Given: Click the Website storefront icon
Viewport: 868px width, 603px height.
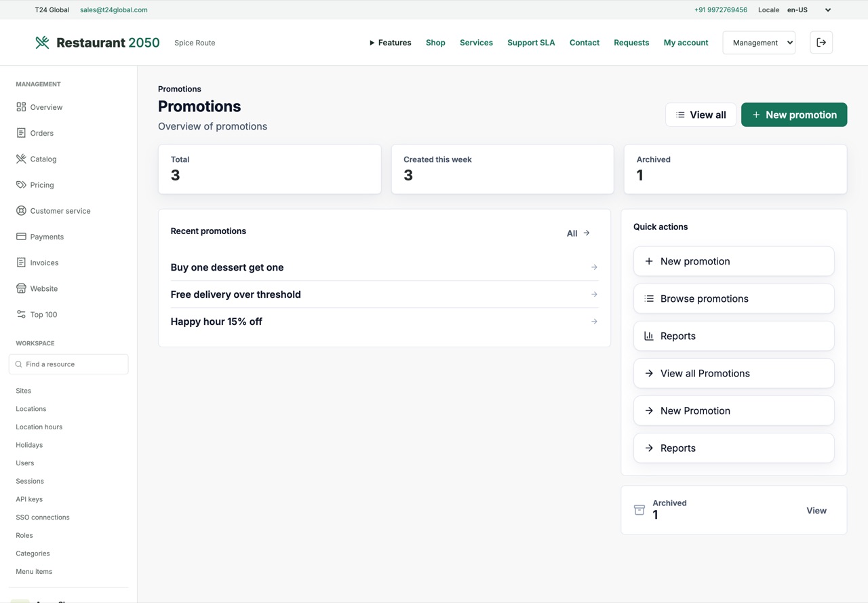Looking at the screenshot, I should (x=21, y=288).
